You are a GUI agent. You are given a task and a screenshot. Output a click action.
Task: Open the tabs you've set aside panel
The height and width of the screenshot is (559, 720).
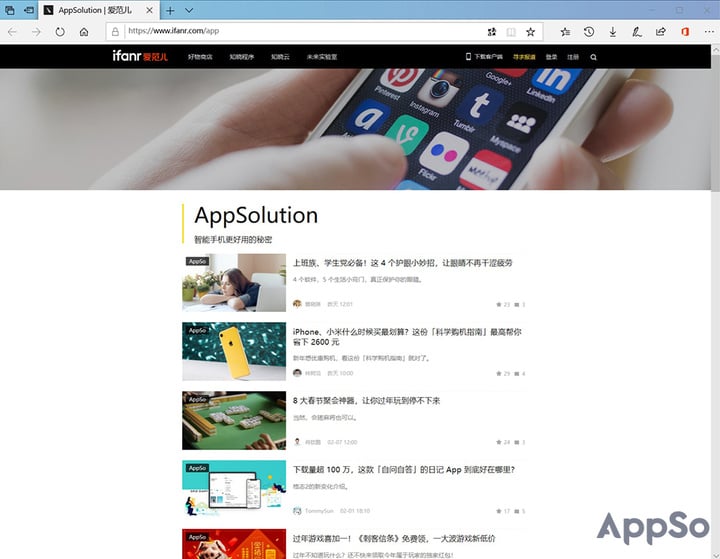coord(9,10)
